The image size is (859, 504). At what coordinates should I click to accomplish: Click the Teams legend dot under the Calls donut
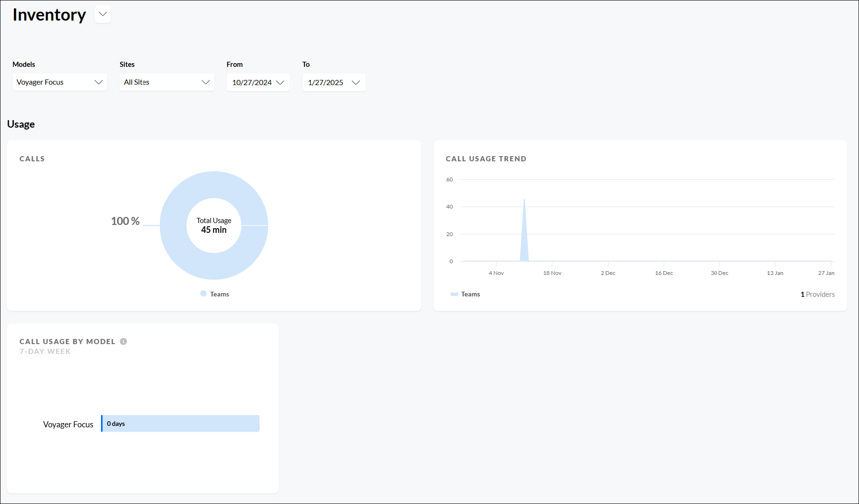coord(202,294)
